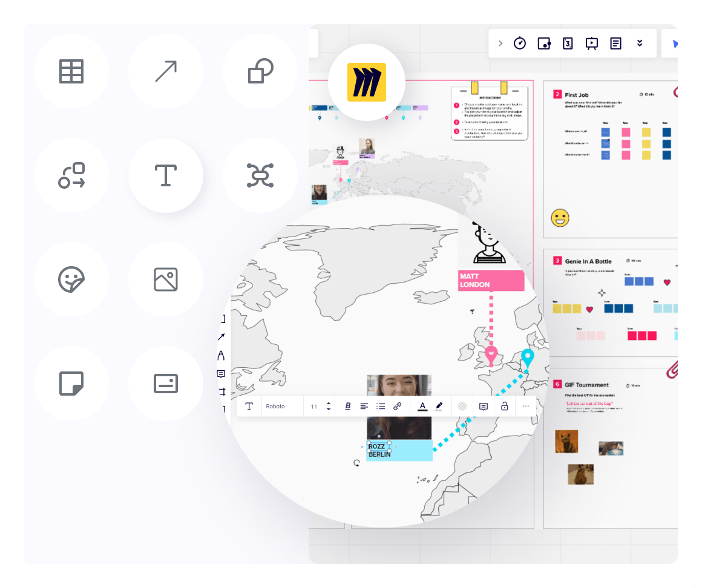
Task: Start the timer from top toolbar
Action: (520, 44)
